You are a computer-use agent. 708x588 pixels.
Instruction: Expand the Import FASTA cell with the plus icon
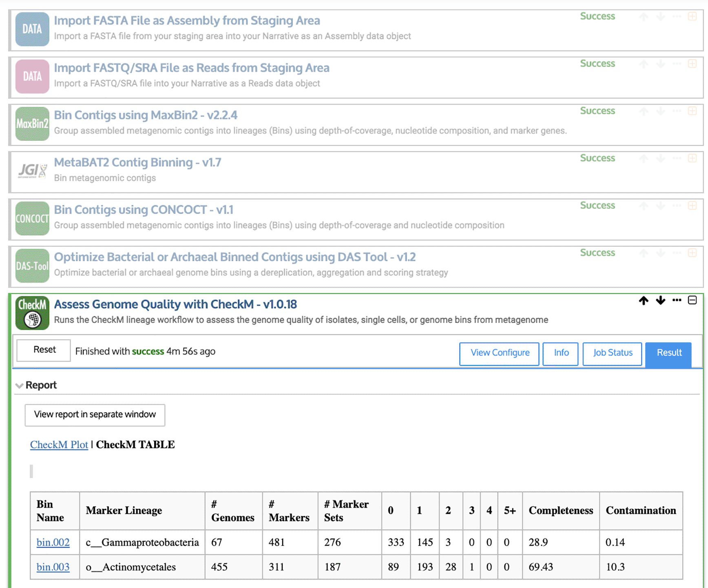click(x=692, y=16)
